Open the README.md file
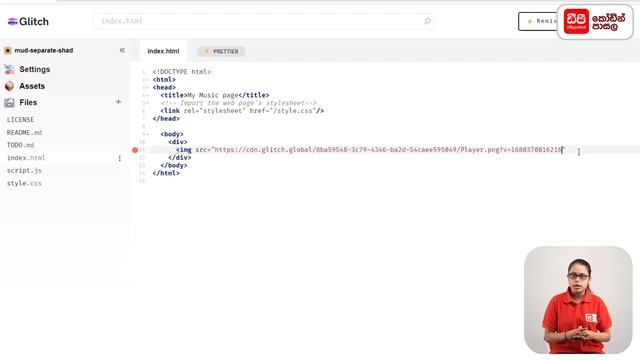 click(x=24, y=133)
